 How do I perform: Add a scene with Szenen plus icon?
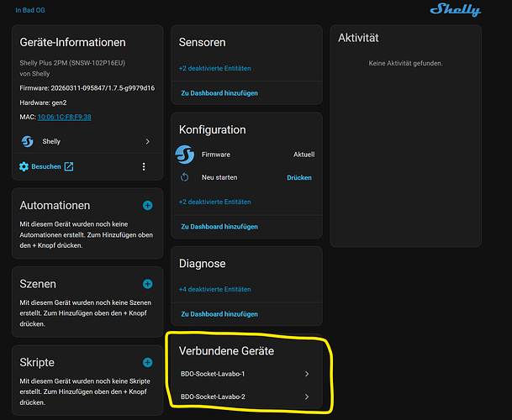click(x=147, y=284)
